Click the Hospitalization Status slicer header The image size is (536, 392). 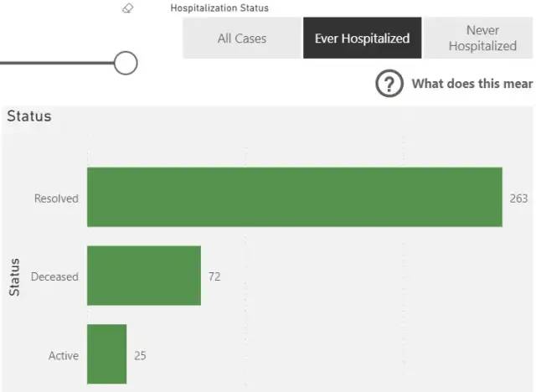(x=219, y=8)
